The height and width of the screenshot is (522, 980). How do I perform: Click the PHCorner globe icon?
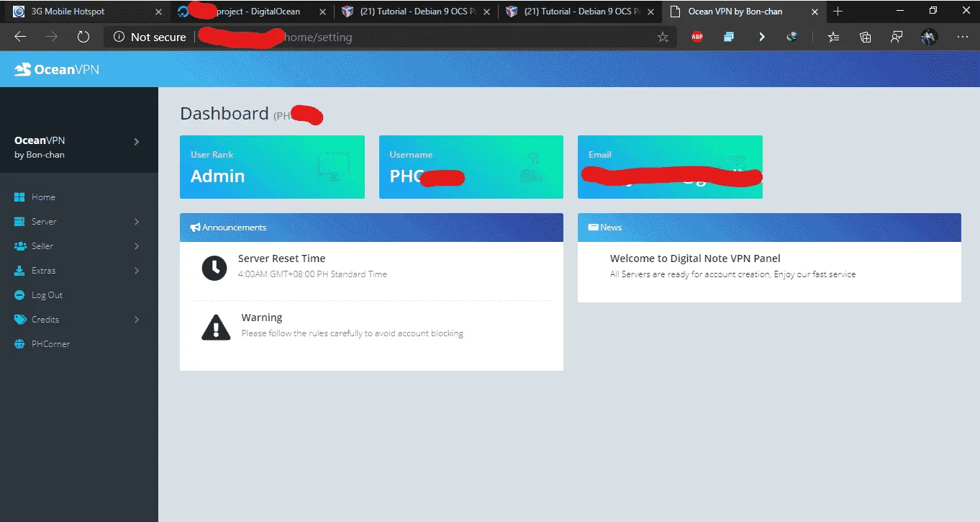[19, 344]
